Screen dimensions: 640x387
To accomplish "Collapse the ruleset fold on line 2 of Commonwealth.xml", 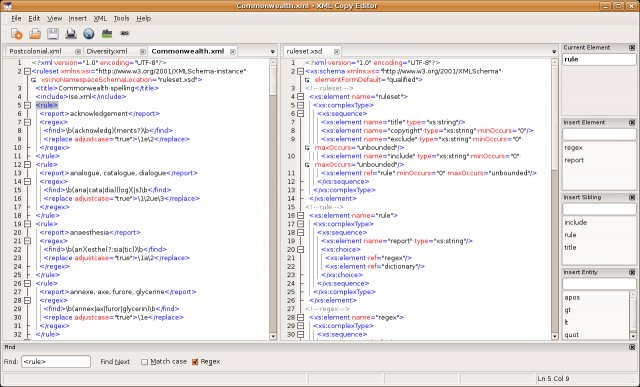I will point(27,71).
